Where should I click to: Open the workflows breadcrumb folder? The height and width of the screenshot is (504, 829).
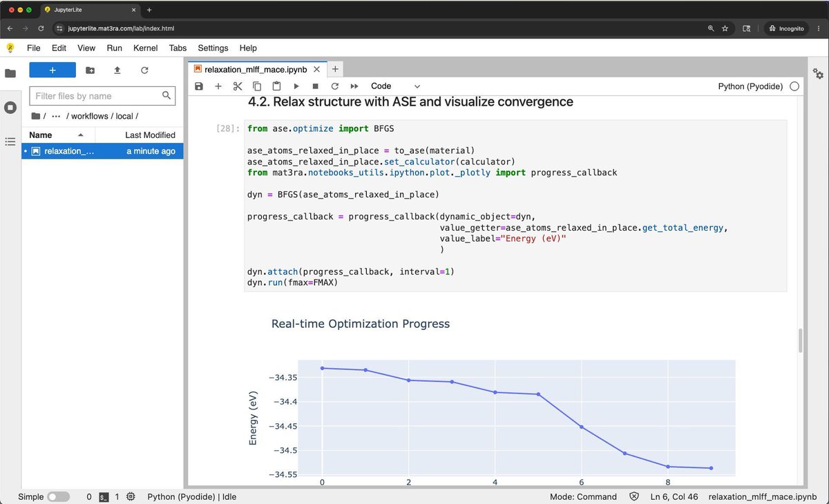90,116
